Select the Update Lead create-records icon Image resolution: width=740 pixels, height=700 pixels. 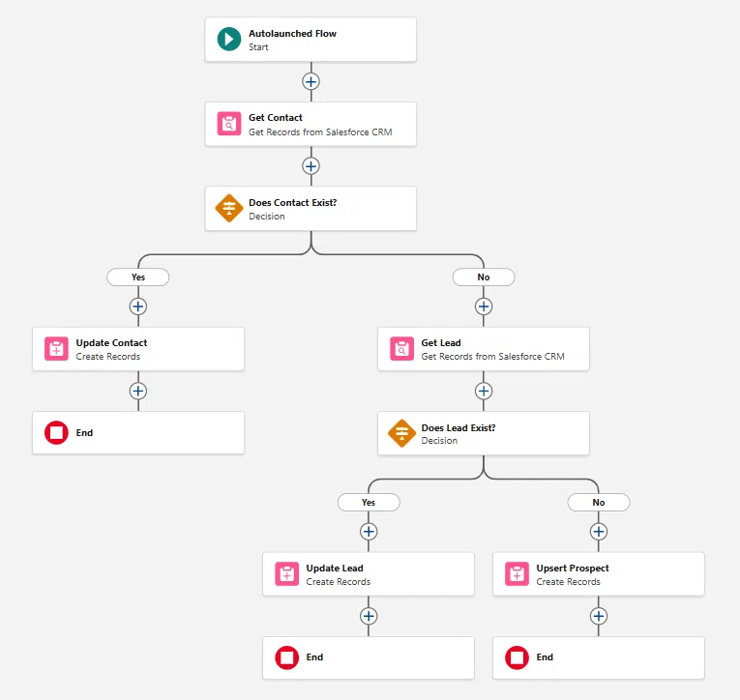point(286,573)
